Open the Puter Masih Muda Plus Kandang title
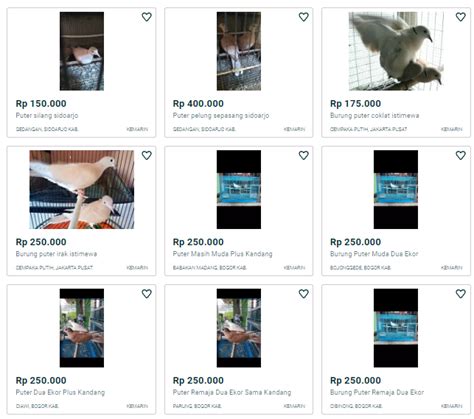This screenshot has width=474, height=419. point(222,254)
